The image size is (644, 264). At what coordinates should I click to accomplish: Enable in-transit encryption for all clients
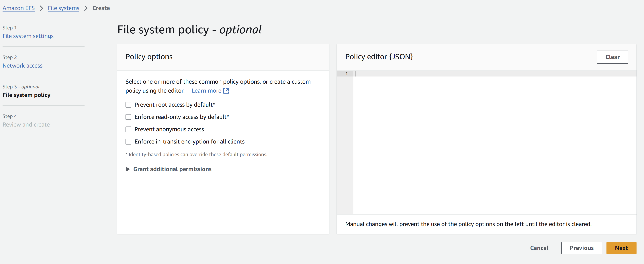click(128, 141)
